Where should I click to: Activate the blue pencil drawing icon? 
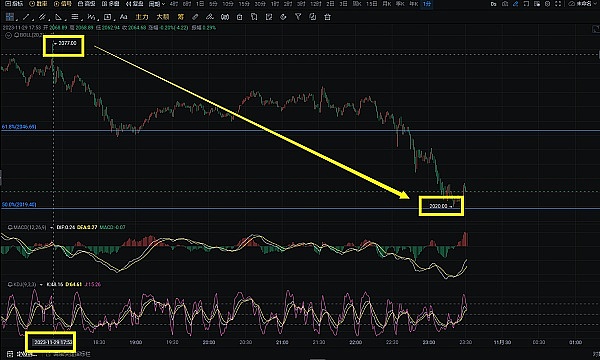click(x=515, y=4)
